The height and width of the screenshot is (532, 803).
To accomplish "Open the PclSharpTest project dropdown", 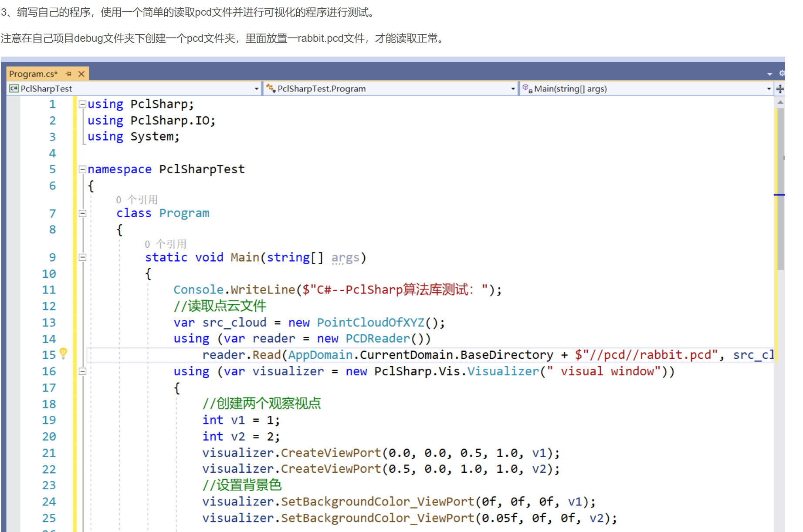I will 257,89.
